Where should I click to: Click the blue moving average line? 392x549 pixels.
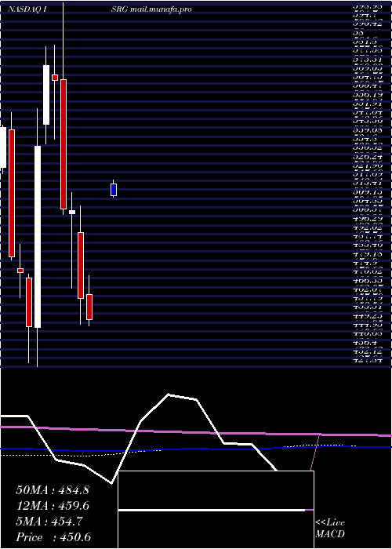(x=196, y=449)
